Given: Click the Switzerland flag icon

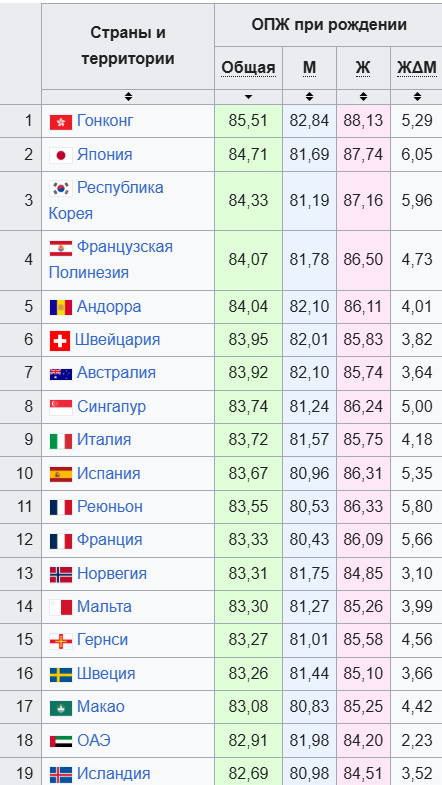Looking at the screenshot, I should (60, 341).
